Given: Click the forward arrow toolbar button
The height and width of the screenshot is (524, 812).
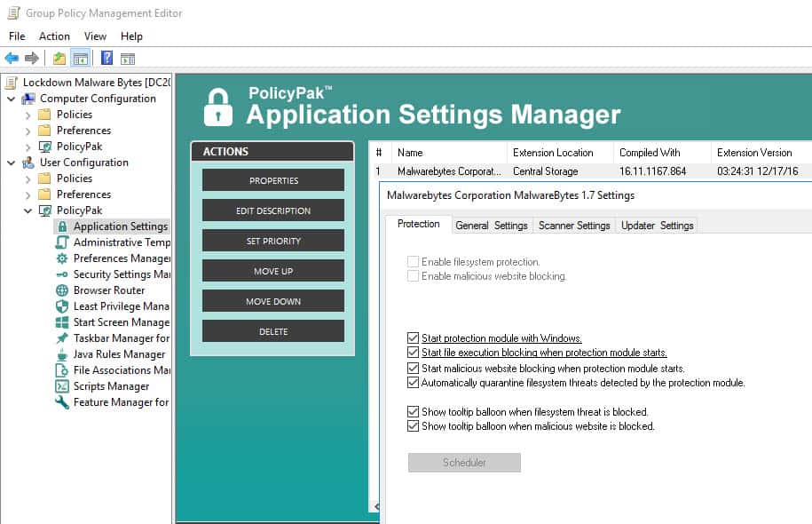Looking at the screenshot, I should 32,58.
